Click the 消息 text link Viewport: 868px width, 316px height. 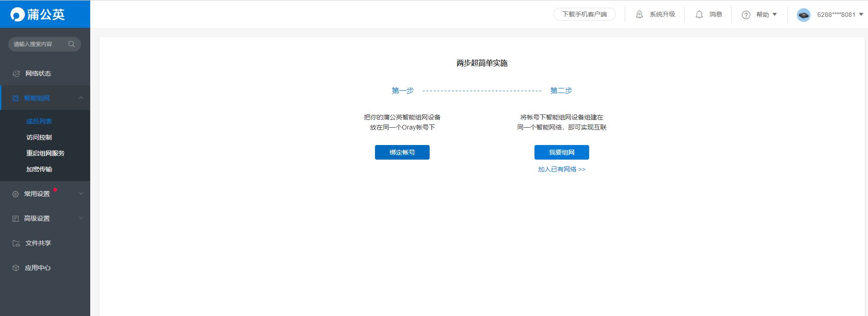click(x=716, y=15)
